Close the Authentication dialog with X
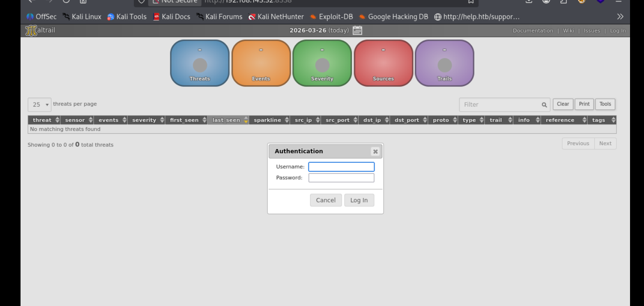The height and width of the screenshot is (306, 644). [x=375, y=151]
